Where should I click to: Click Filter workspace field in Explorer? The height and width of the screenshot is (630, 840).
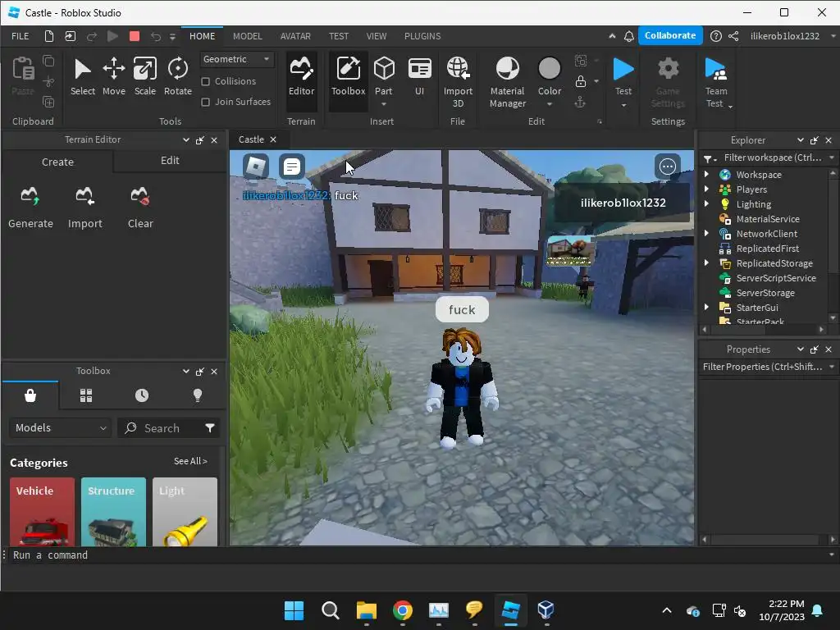click(x=772, y=157)
